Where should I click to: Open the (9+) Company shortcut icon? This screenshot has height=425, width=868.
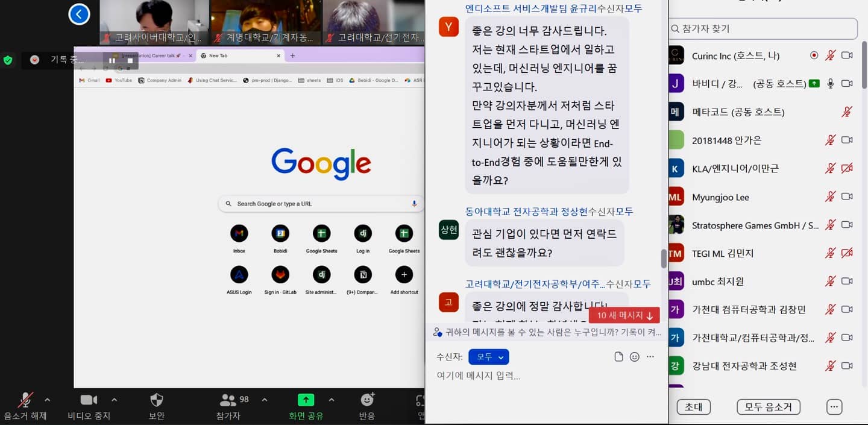tap(363, 274)
